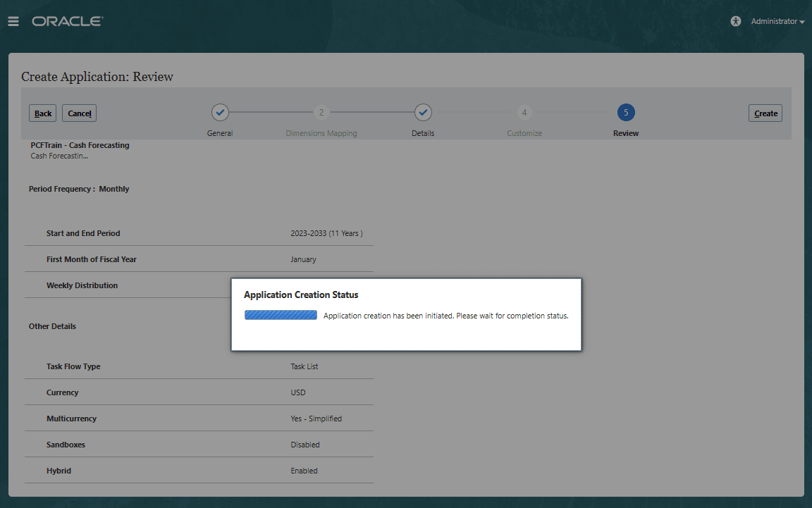Click the truncated Cash Forecastin... description

pos(59,156)
